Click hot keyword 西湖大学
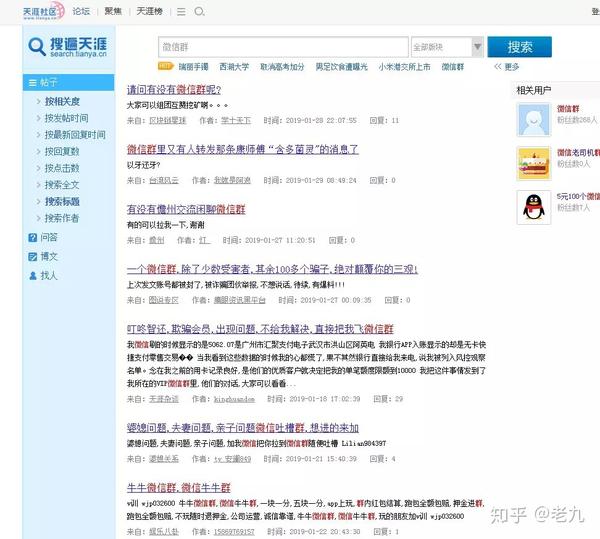This screenshot has height=539, width=600. point(234,67)
